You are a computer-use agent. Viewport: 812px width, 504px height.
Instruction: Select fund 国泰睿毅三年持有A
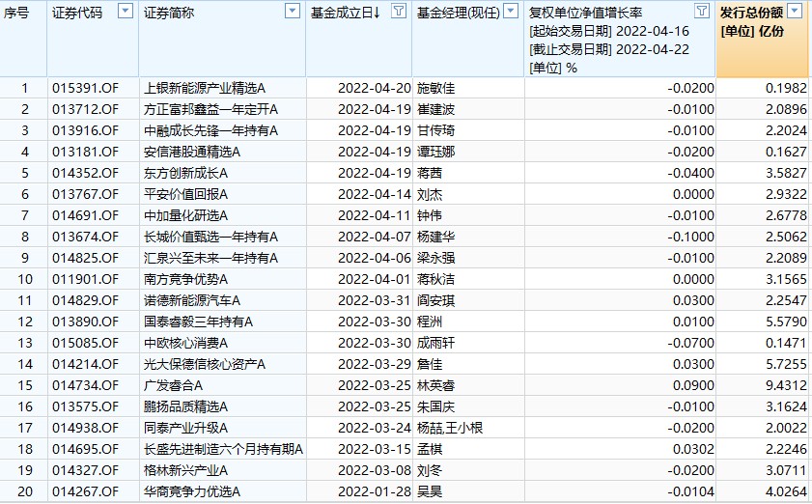point(198,322)
